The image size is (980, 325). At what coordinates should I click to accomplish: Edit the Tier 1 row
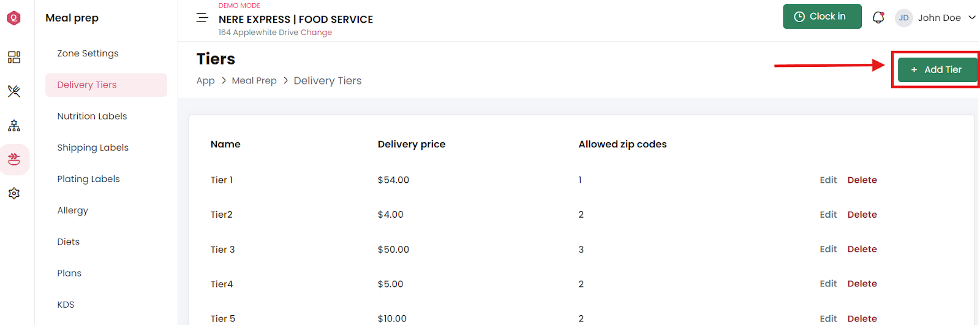[828, 180]
